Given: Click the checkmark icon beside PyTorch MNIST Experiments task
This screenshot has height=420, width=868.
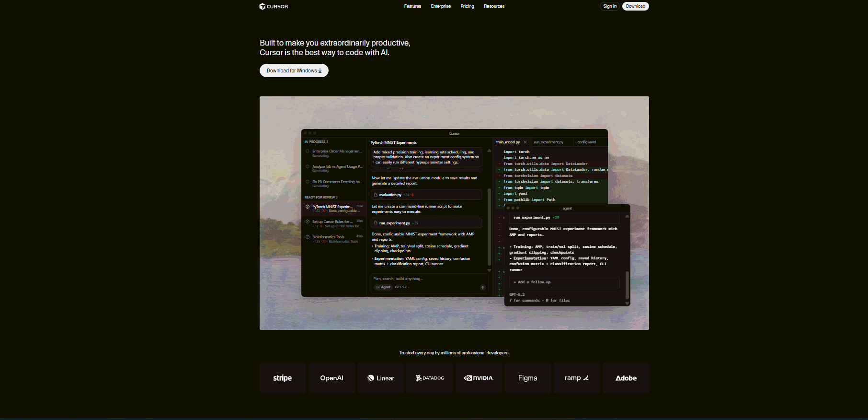Looking at the screenshot, I should coord(308,207).
